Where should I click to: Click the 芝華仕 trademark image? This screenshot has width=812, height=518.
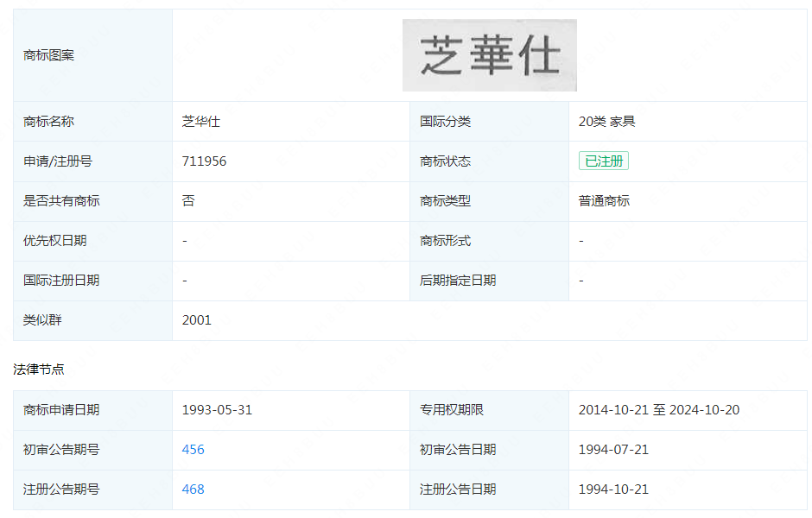pyautogui.click(x=490, y=55)
